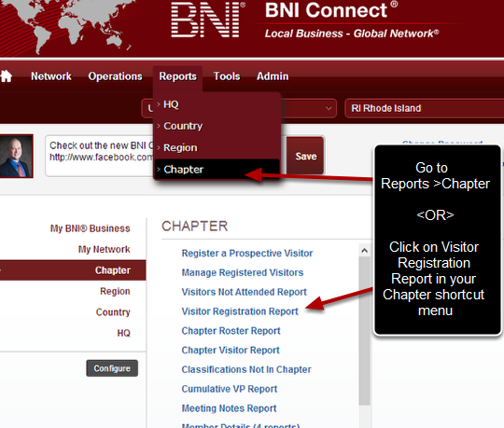This screenshot has width=504, height=428.
Task: Select Country in the sidebar
Action: click(113, 312)
